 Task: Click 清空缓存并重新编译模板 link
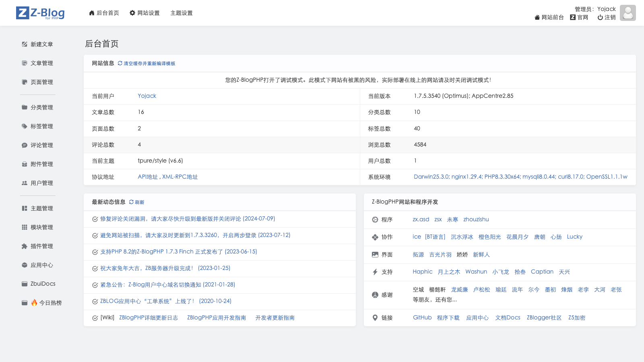149,64
